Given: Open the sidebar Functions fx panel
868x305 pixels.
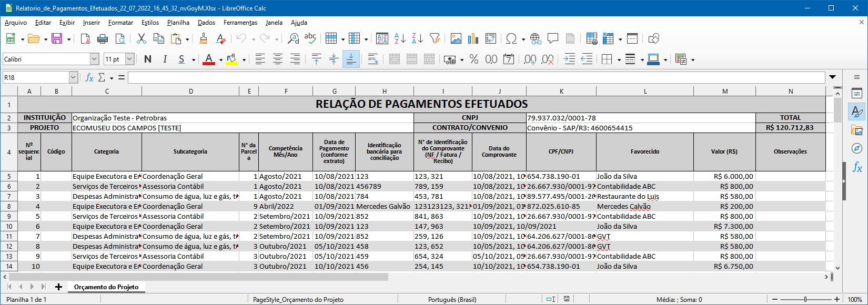Looking at the screenshot, I should coord(857,167).
